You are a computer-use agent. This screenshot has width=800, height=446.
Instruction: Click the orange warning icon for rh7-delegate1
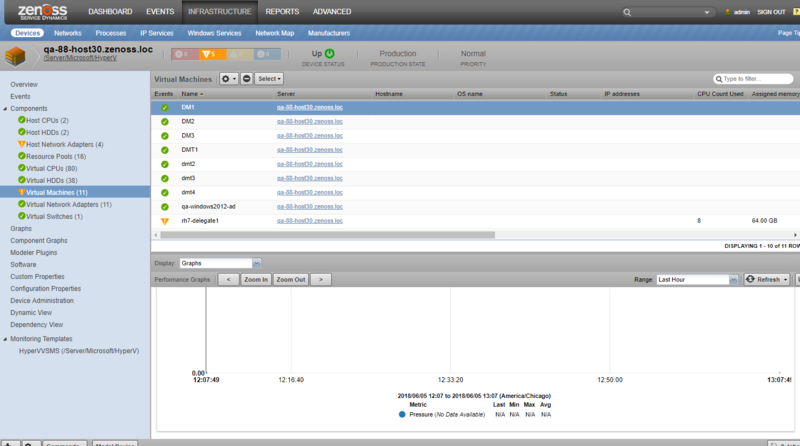point(164,221)
